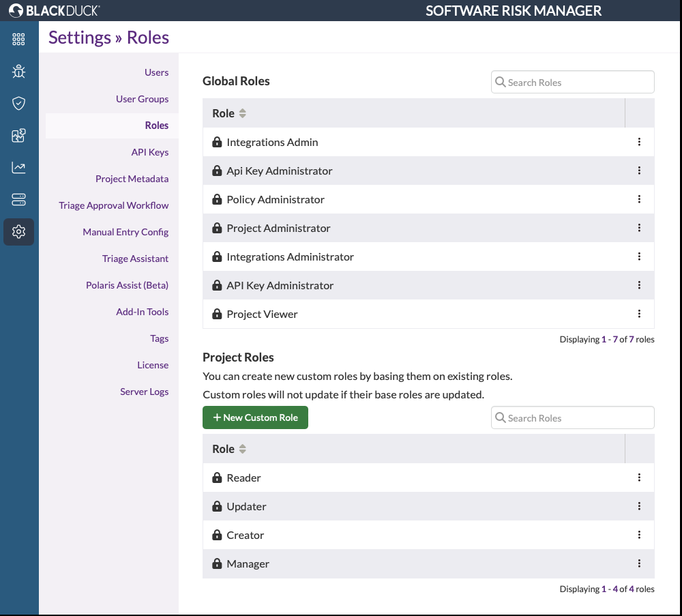Screen dimensions: 682x616
Task: Focus Project Roles search field
Action: 572,417
